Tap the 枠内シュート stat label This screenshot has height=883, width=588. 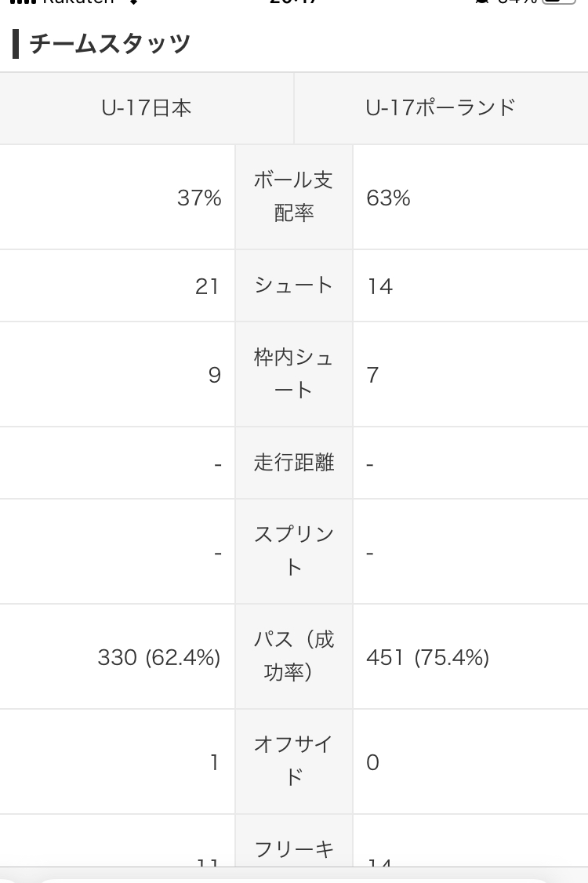(x=293, y=374)
